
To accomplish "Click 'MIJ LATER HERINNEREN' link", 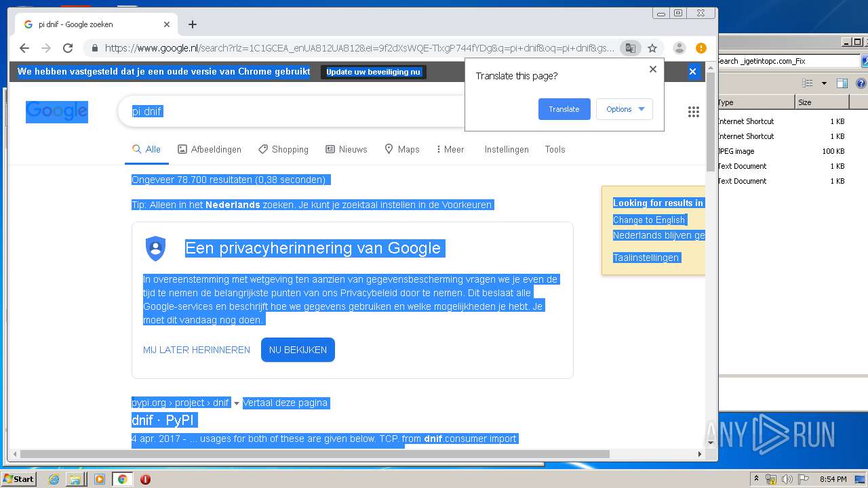I will (197, 350).
